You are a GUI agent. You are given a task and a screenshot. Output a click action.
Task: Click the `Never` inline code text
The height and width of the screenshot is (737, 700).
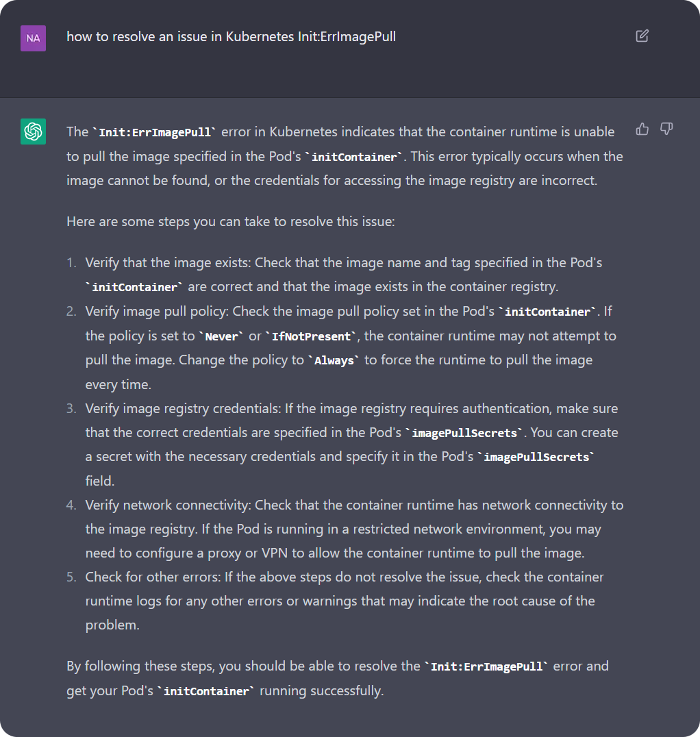[221, 336]
